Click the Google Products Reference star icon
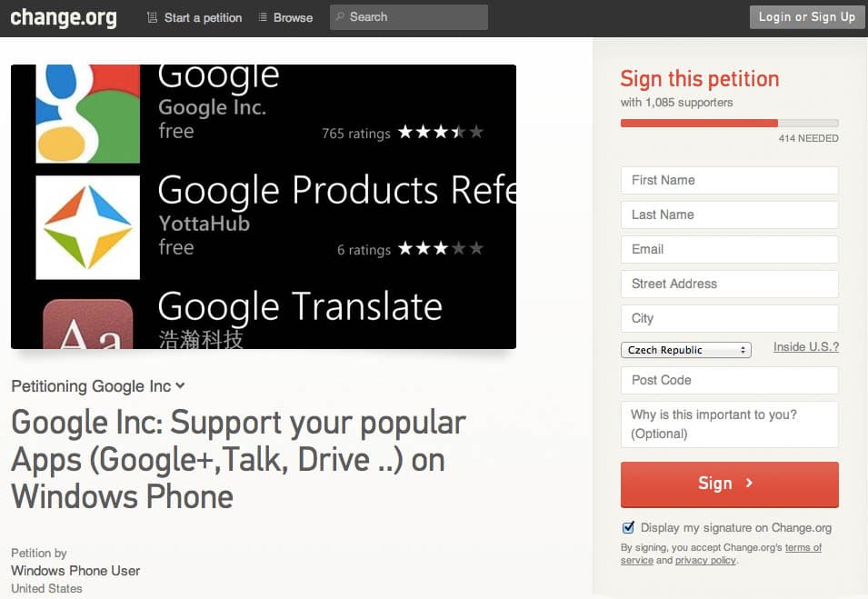 (x=87, y=227)
